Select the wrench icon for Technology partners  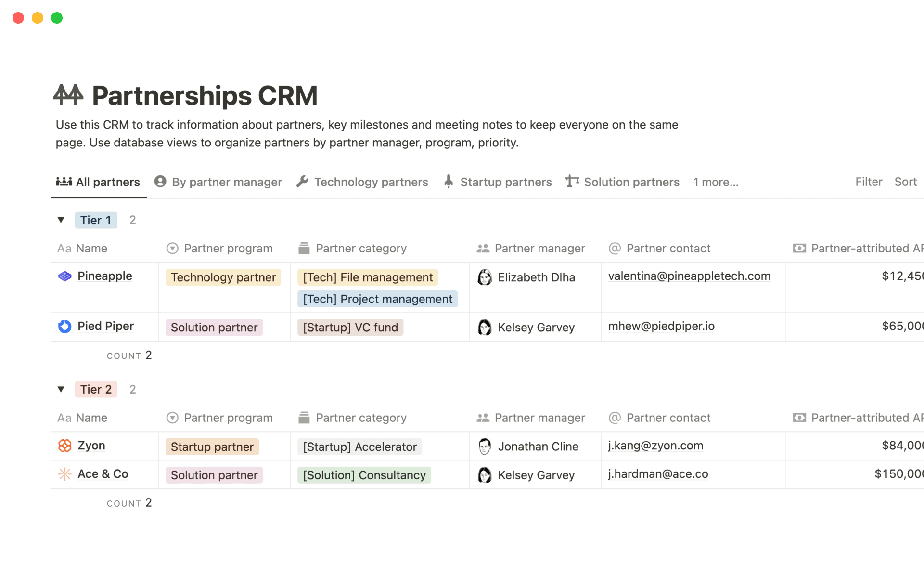pos(302,182)
